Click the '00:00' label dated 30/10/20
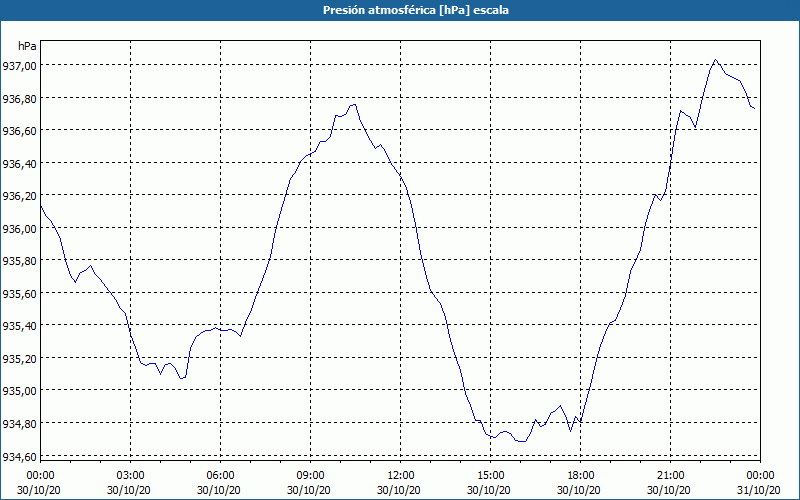 coord(40,476)
